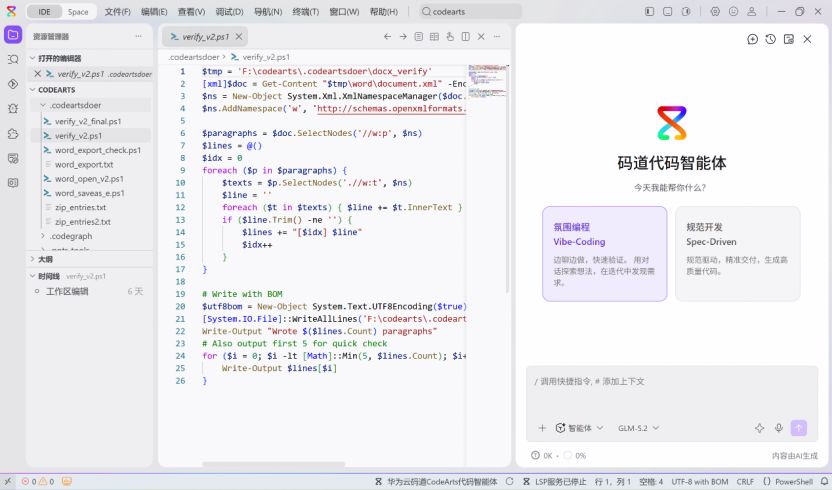The image size is (832, 490).
Task: Toggle the bottom panel layout icon
Action: coord(668,11)
